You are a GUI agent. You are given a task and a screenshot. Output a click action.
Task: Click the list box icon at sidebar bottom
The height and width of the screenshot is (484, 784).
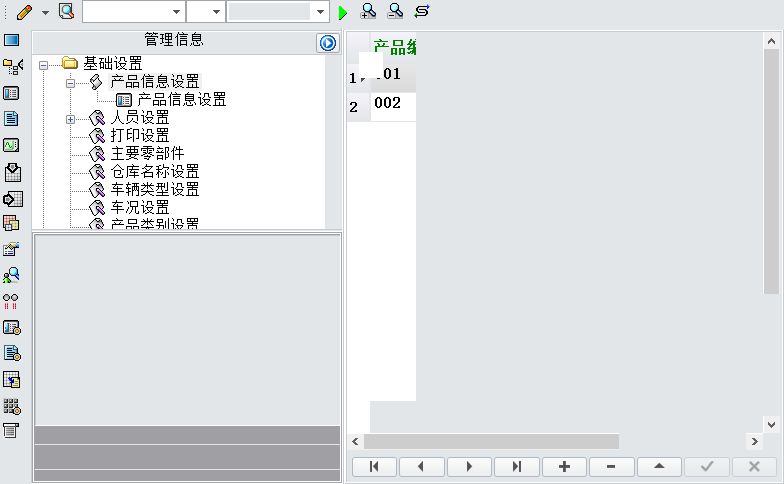pyautogui.click(x=10, y=430)
